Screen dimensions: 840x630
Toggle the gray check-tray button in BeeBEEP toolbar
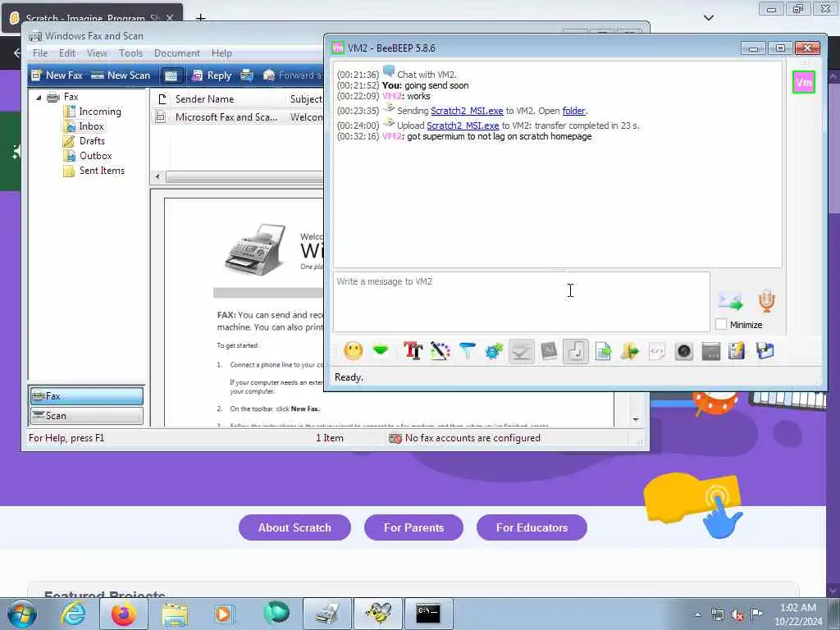coord(521,351)
